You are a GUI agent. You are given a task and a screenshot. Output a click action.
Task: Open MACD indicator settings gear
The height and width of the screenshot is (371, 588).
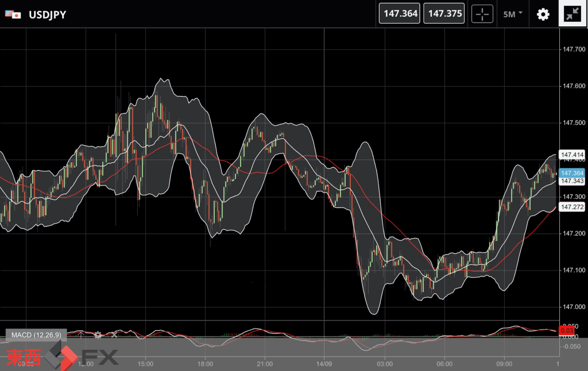point(98,335)
